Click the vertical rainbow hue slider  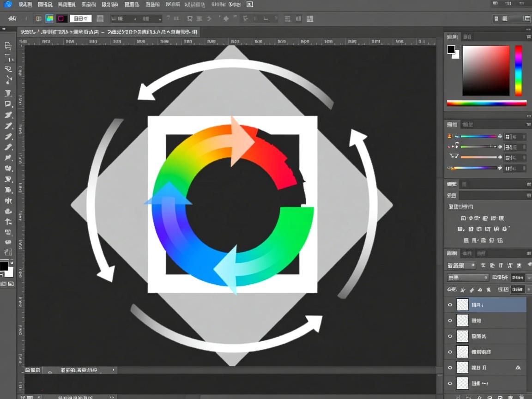click(x=519, y=70)
